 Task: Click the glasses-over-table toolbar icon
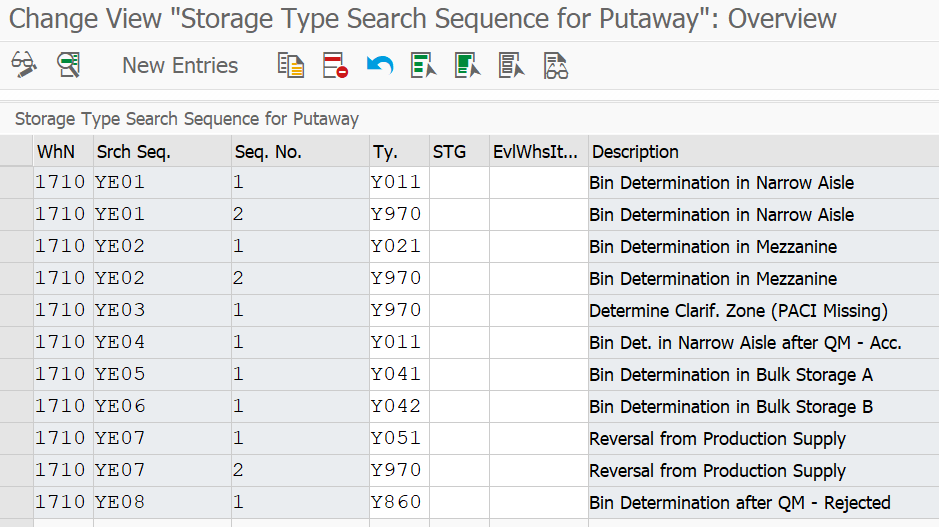556,65
